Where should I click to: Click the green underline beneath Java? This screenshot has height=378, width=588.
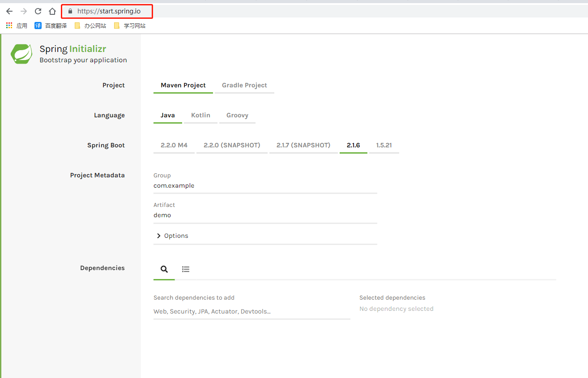coord(167,123)
